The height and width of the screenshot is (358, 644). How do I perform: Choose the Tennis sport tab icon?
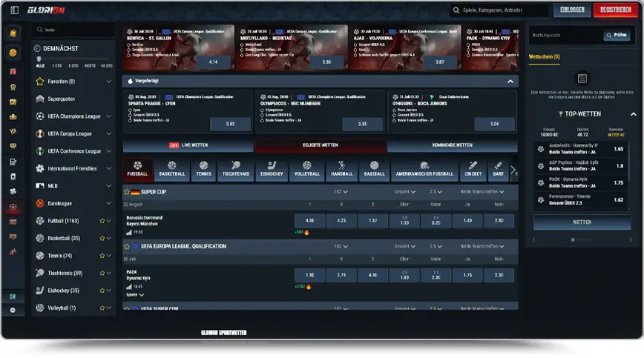click(x=204, y=165)
